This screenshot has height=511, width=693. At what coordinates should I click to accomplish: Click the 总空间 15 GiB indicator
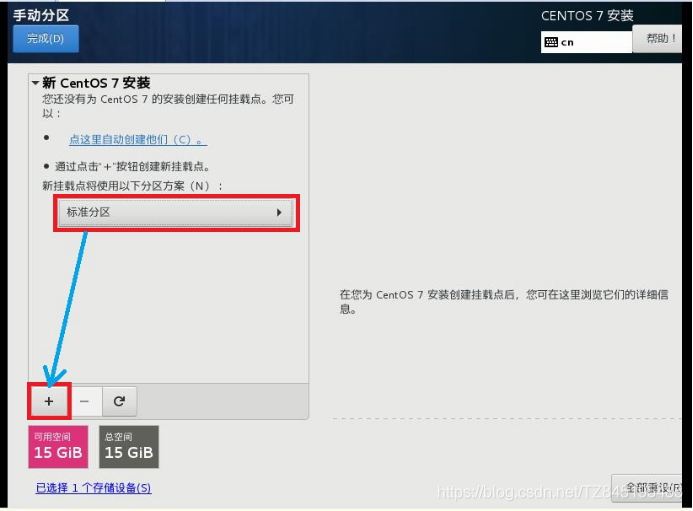point(129,446)
